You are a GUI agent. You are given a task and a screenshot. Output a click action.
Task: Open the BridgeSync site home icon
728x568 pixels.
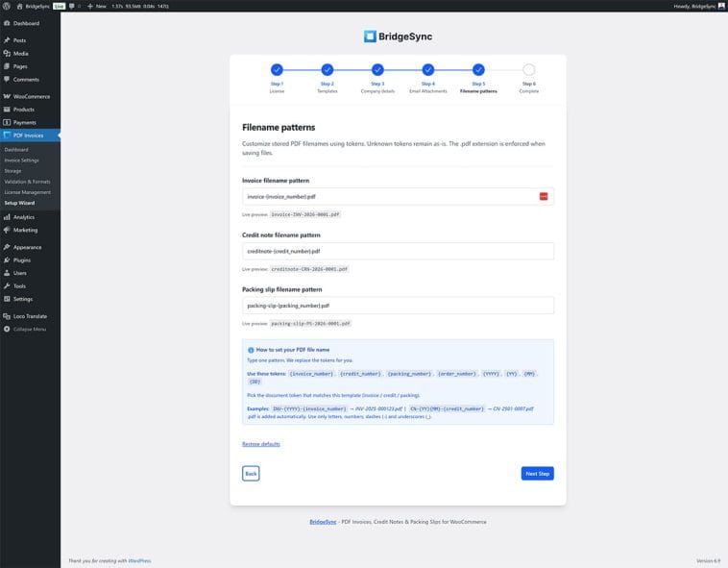19,6
